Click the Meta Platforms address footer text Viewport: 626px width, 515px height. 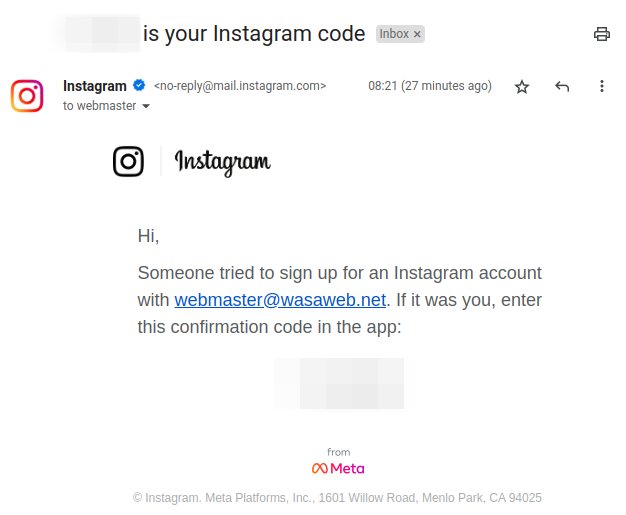coord(337,498)
